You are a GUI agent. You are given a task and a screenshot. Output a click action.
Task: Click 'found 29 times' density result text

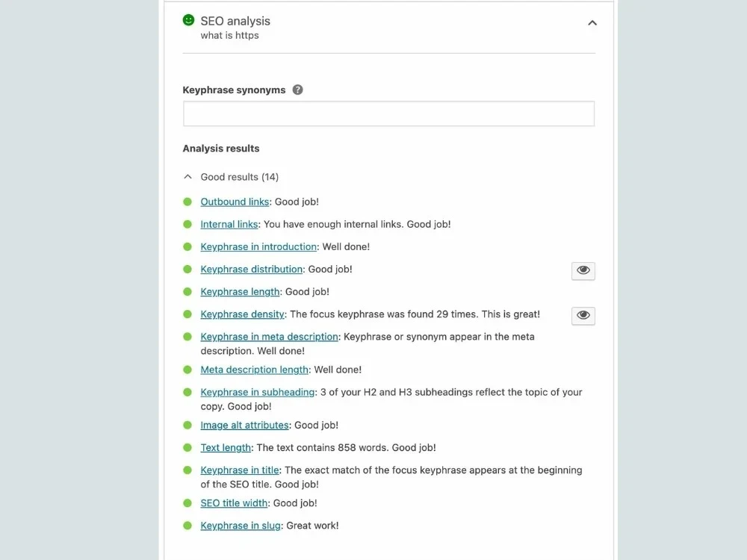pyautogui.click(x=444, y=314)
